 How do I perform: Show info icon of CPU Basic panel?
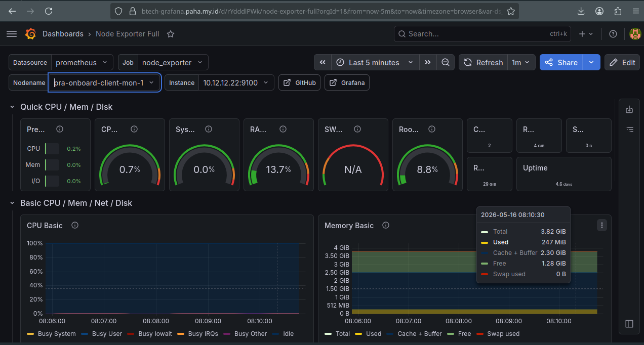point(75,225)
